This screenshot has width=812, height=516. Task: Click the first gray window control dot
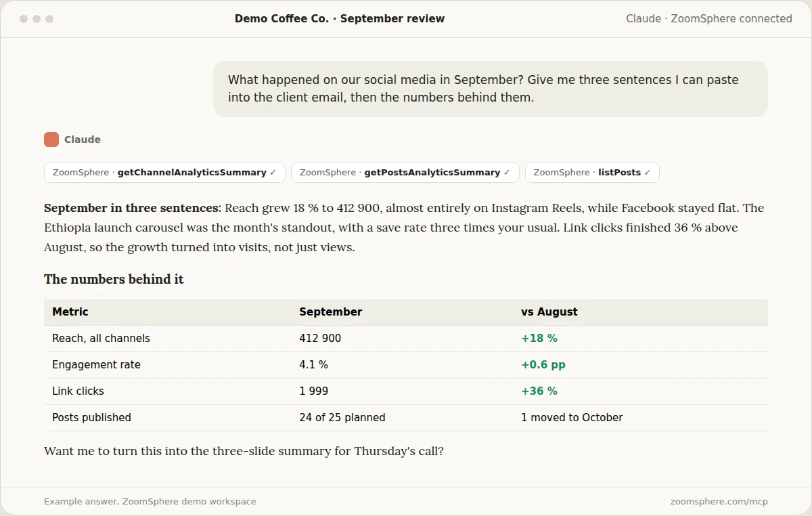coord(24,19)
